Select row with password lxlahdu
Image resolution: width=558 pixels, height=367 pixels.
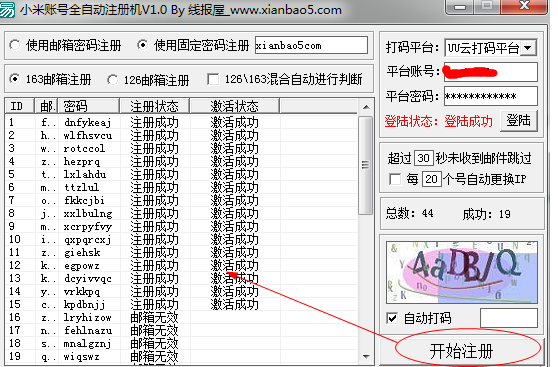point(181,174)
